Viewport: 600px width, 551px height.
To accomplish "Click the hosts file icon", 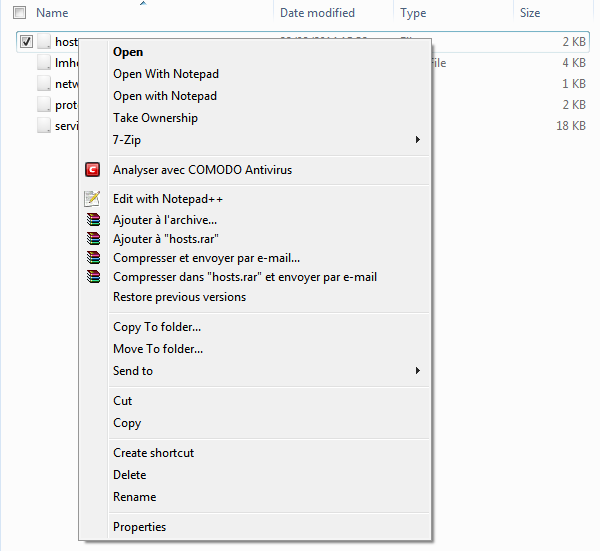I will pyautogui.click(x=44, y=41).
